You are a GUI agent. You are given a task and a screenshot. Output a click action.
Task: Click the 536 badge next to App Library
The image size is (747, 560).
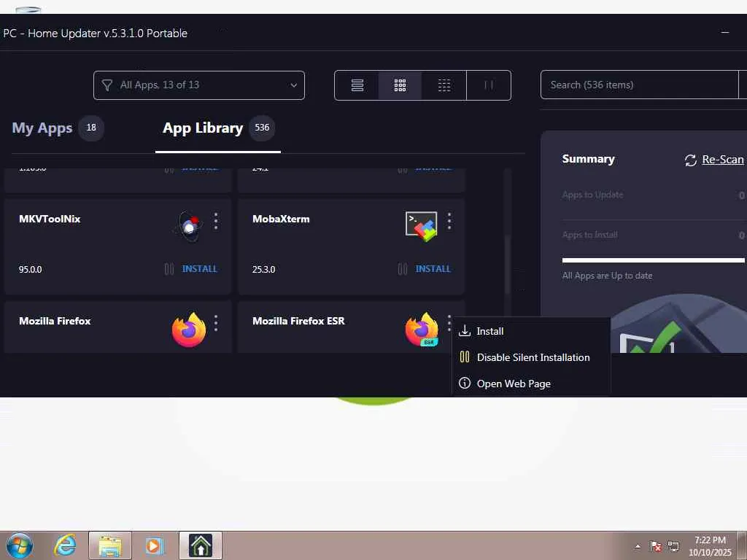(x=262, y=128)
